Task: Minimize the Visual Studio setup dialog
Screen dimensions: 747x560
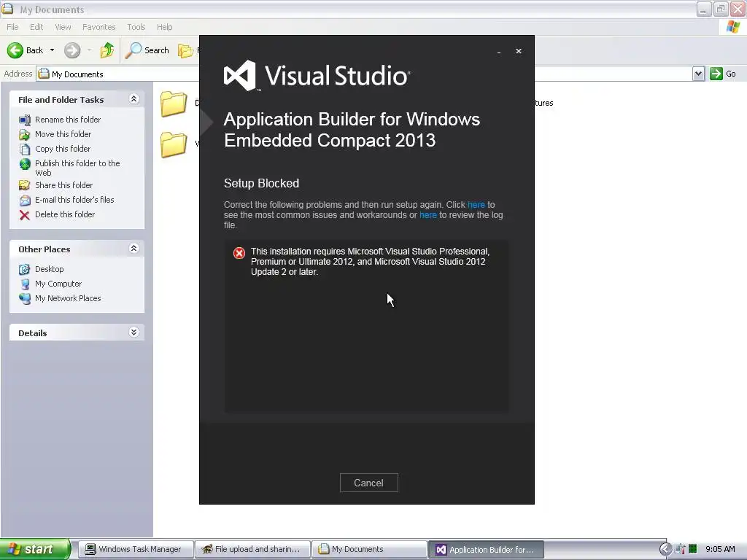Action: [x=499, y=52]
